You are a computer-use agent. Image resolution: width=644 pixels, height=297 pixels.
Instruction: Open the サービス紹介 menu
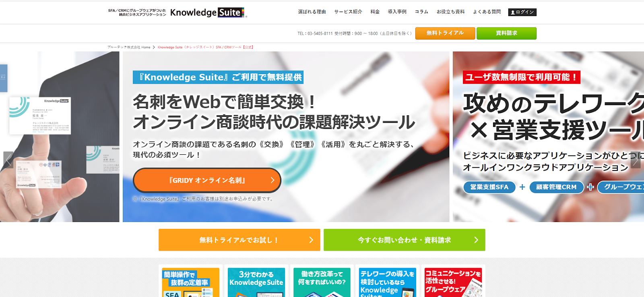[348, 12]
